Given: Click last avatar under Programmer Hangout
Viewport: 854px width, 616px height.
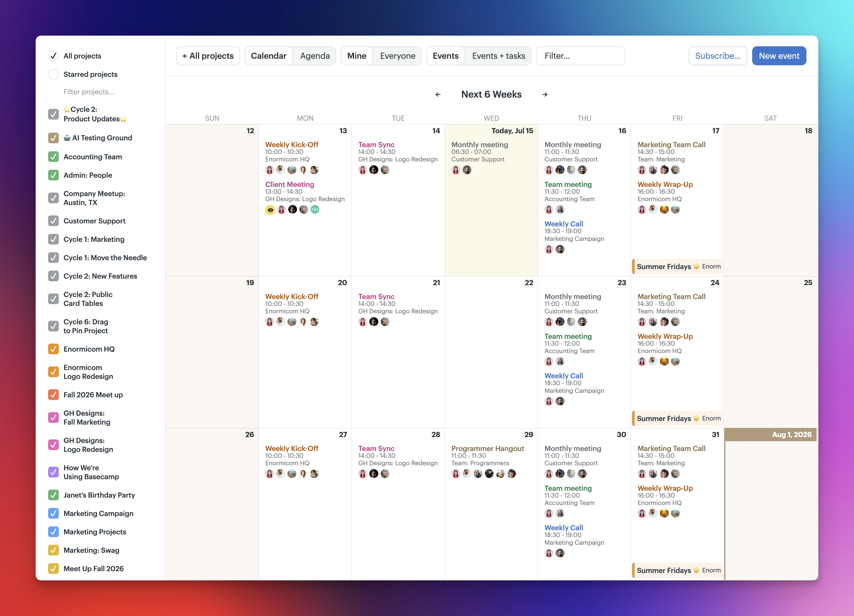Looking at the screenshot, I should click(x=511, y=473).
